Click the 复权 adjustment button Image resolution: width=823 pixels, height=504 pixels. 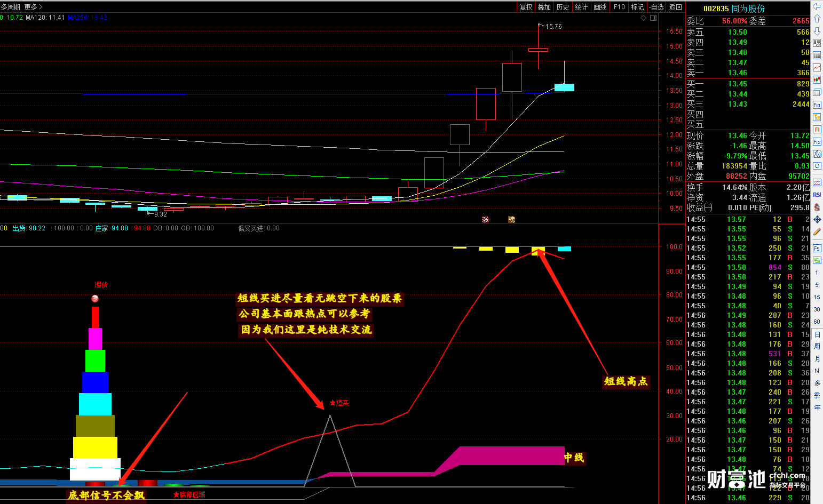click(x=526, y=7)
